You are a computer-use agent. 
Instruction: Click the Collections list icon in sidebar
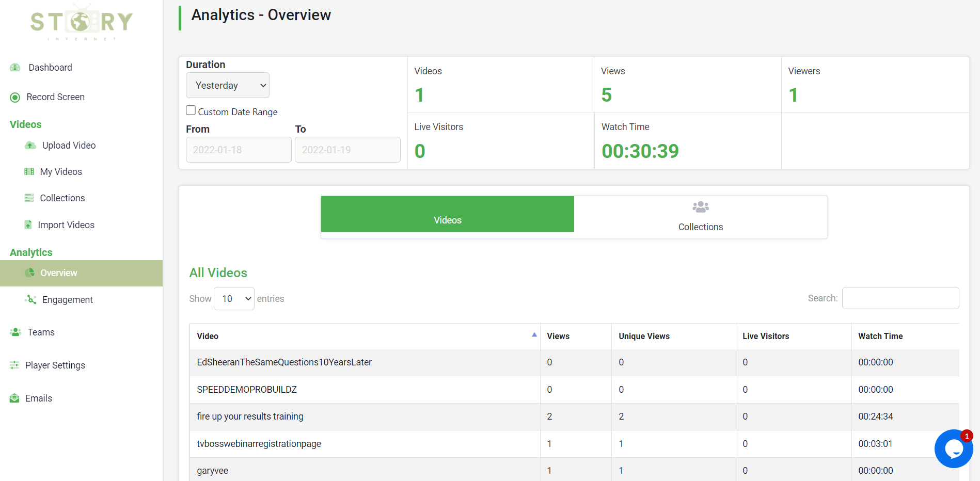tap(29, 198)
